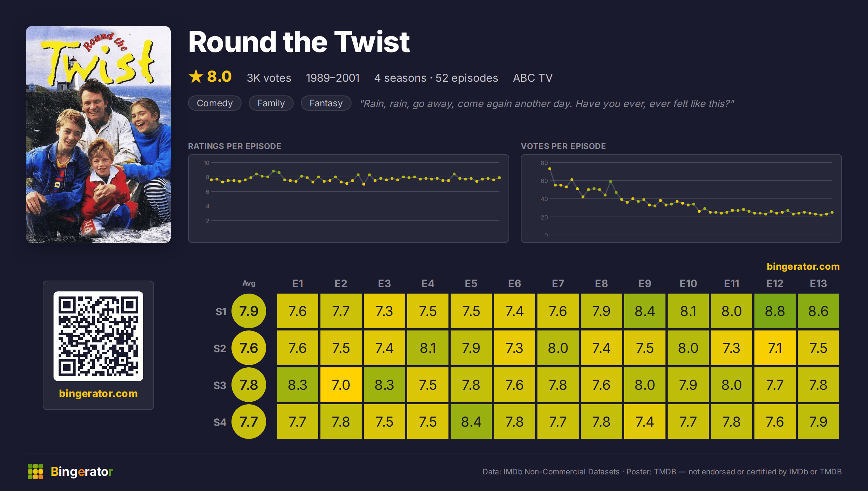Select the Fantasy genre tag

[x=326, y=103]
